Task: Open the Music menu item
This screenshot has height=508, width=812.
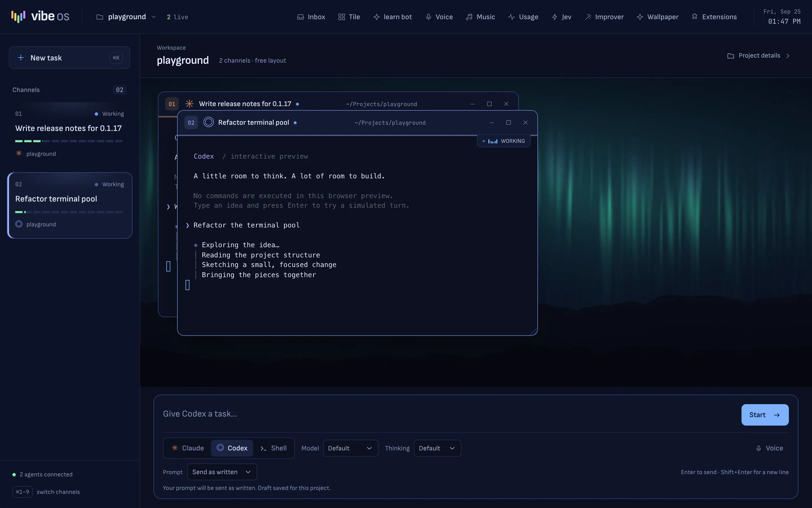Action: tap(480, 17)
